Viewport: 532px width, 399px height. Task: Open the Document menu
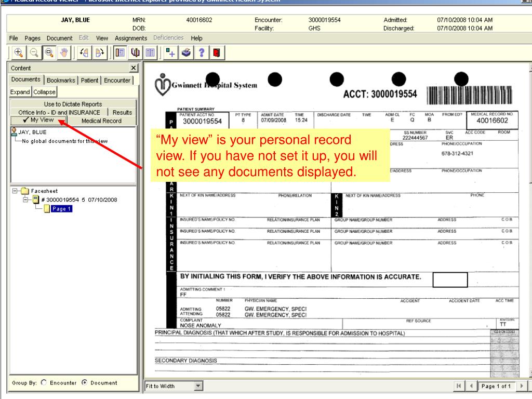coord(59,38)
